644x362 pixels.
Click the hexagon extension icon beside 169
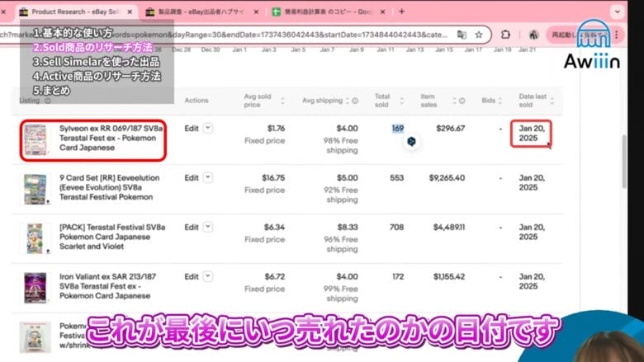[x=411, y=142]
